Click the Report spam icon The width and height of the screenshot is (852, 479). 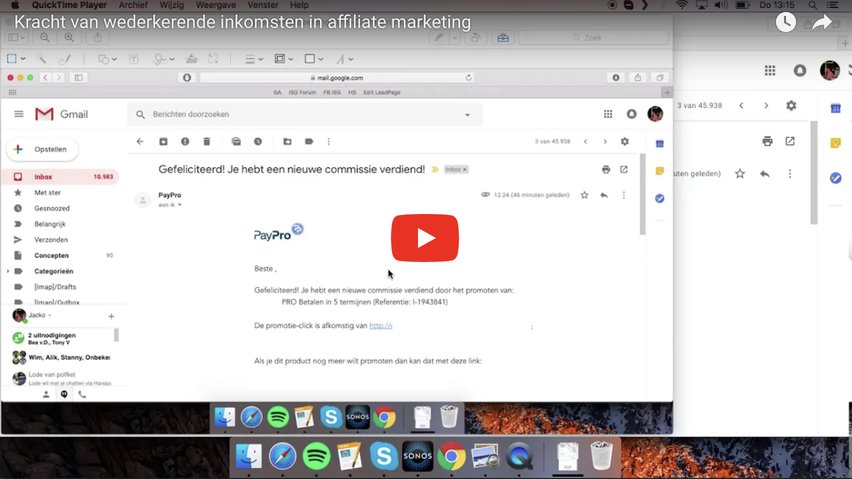[x=185, y=142]
